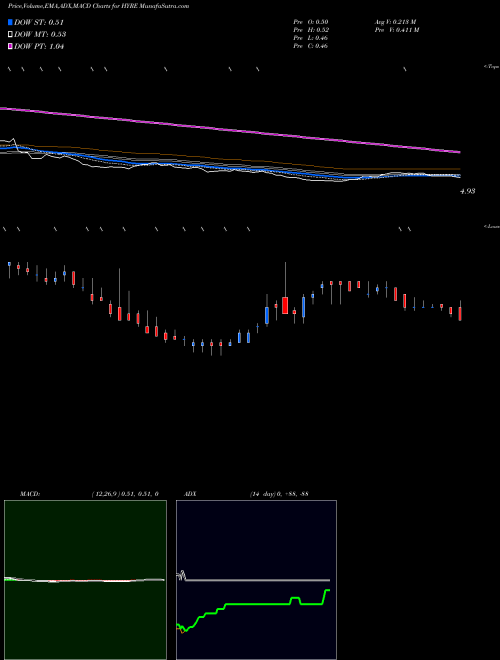This screenshot has height=660, width=500.
Task: Click the 'Pre H: 0.52' value
Action: click(311, 30)
